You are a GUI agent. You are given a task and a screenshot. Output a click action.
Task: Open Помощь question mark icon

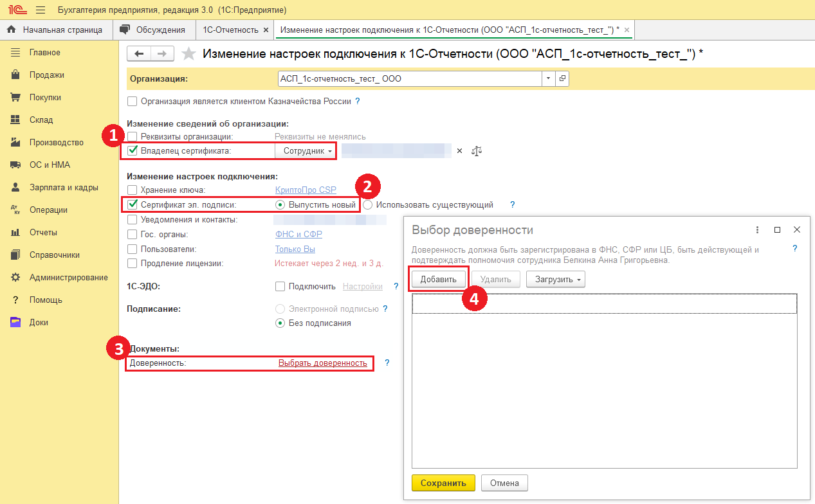16,300
